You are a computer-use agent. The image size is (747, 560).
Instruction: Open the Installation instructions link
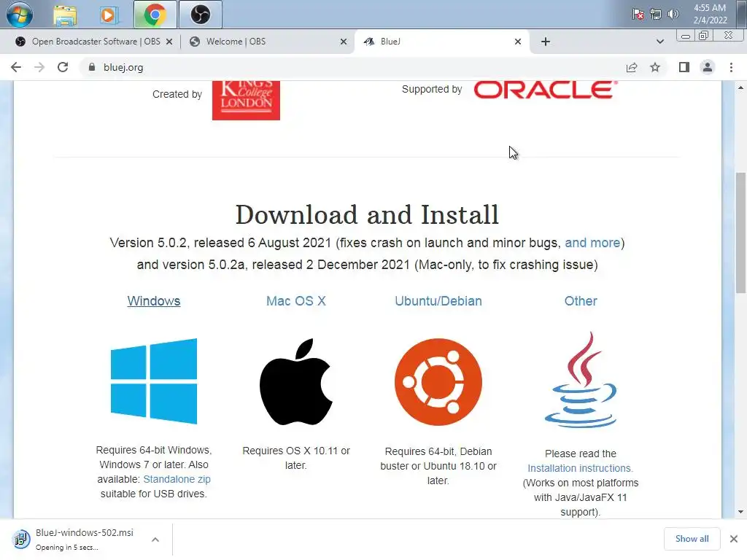(x=580, y=468)
